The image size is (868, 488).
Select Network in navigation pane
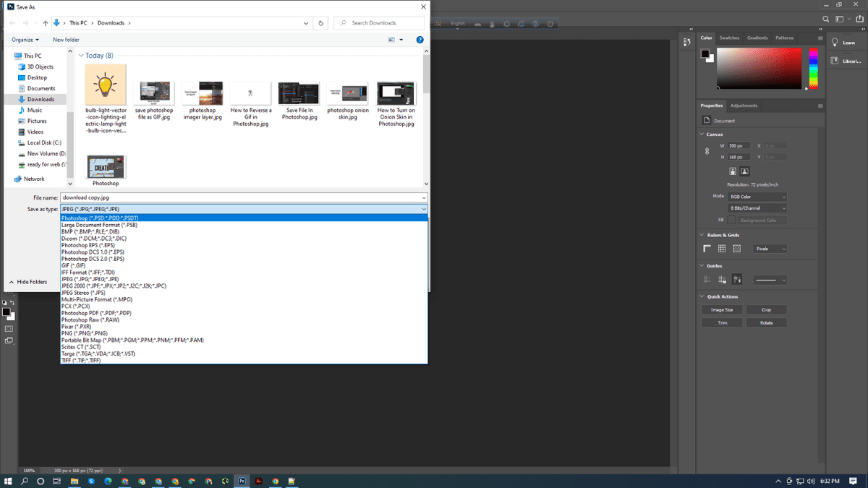pos(33,179)
